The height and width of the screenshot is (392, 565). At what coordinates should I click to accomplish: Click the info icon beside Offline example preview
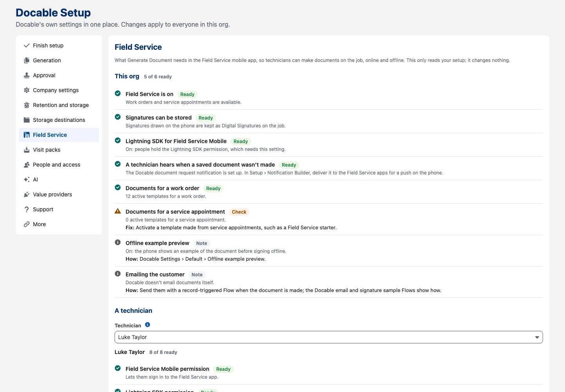[118, 242]
